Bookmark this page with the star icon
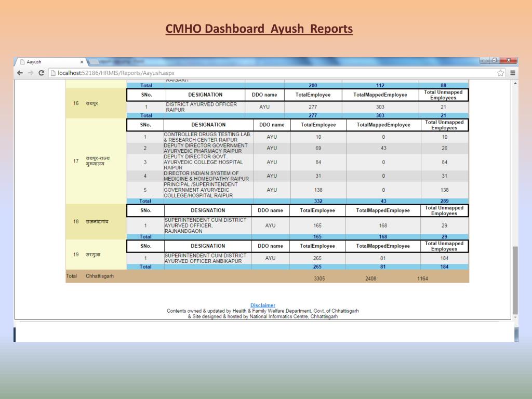Image resolution: width=532 pixels, height=399 pixels. 500,73
